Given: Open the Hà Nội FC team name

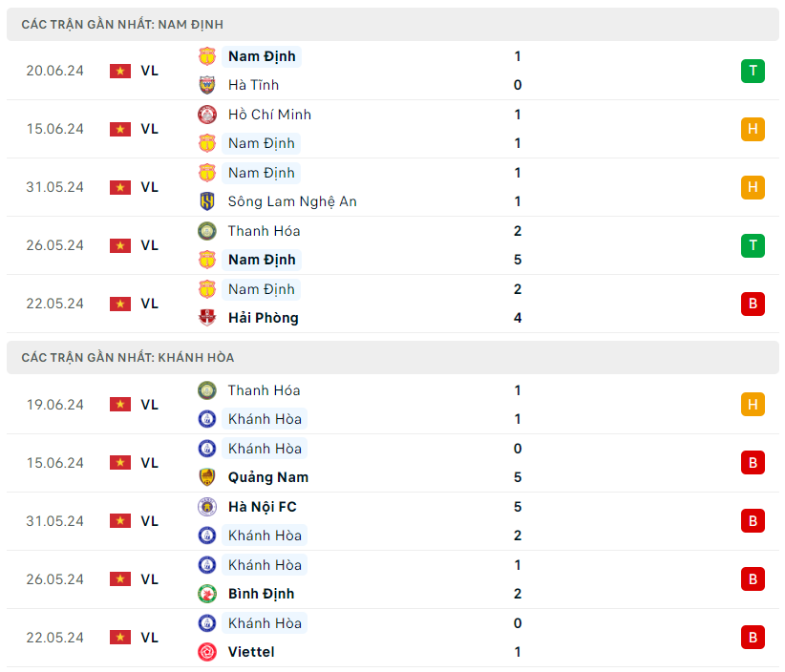Looking at the screenshot, I should click(262, 507).
